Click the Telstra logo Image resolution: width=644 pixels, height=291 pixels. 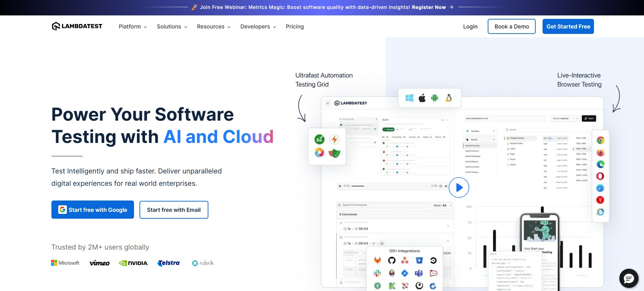(168, 263)
